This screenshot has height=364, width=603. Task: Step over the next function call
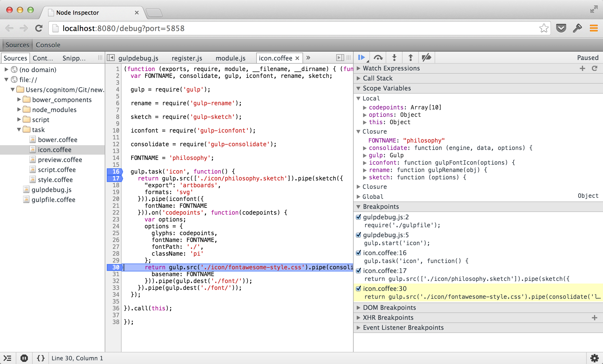coord(378,57)
